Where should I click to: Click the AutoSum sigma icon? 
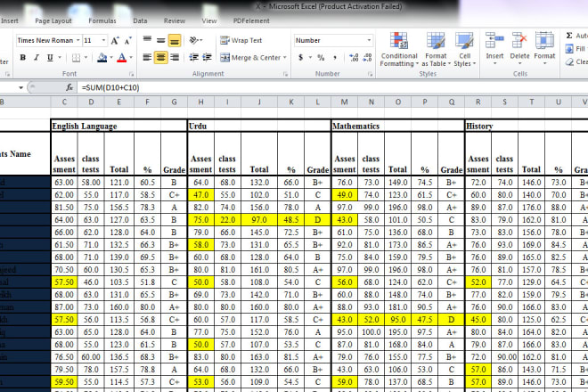(x=569, y=36)
